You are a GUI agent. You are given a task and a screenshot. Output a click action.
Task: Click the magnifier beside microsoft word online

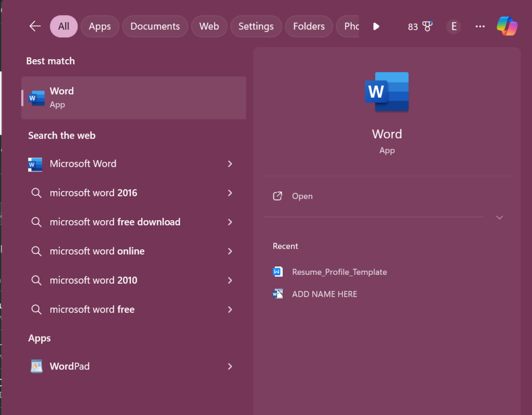(x=36, y=251)
